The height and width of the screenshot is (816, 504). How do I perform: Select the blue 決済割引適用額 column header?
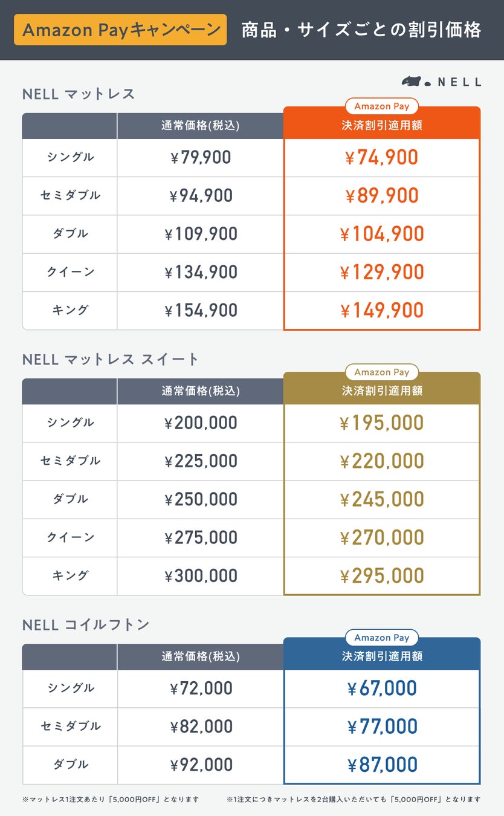coord(381,656)
